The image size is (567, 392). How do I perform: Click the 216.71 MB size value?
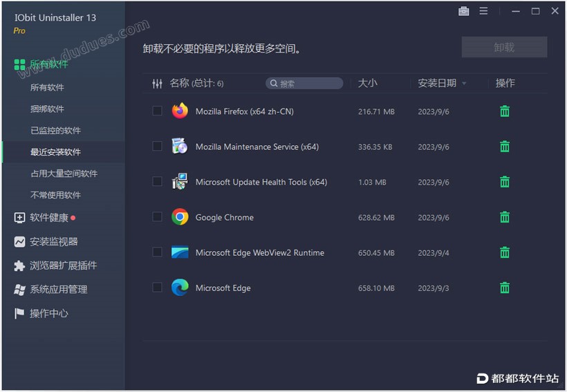(x=376, y=112)
